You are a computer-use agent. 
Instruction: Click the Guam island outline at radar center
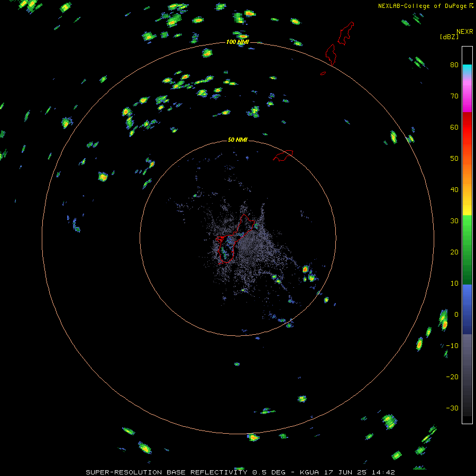pyautogui.click(x=235, y=239)
